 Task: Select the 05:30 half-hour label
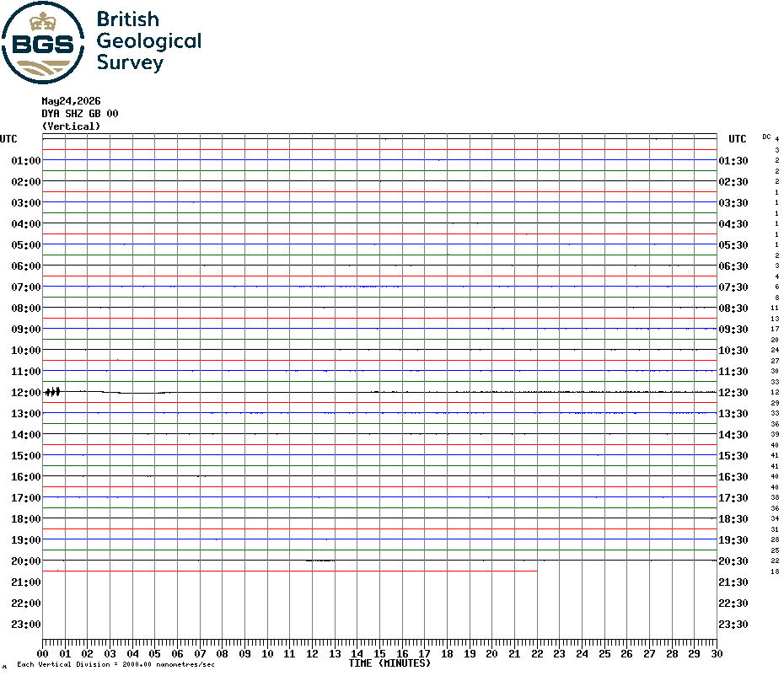click(733, 244)
